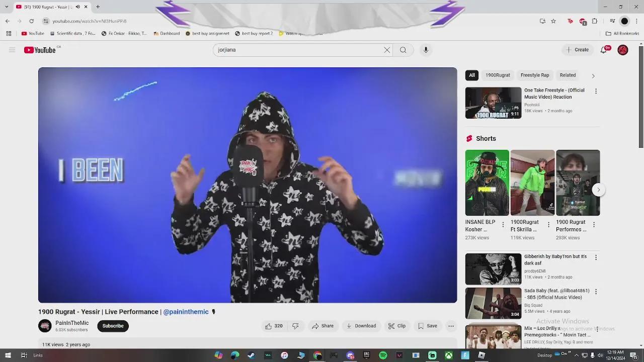Open the best buy assignmnet bookmark
This screenshot has width=644, height=362.
[207, 34]
